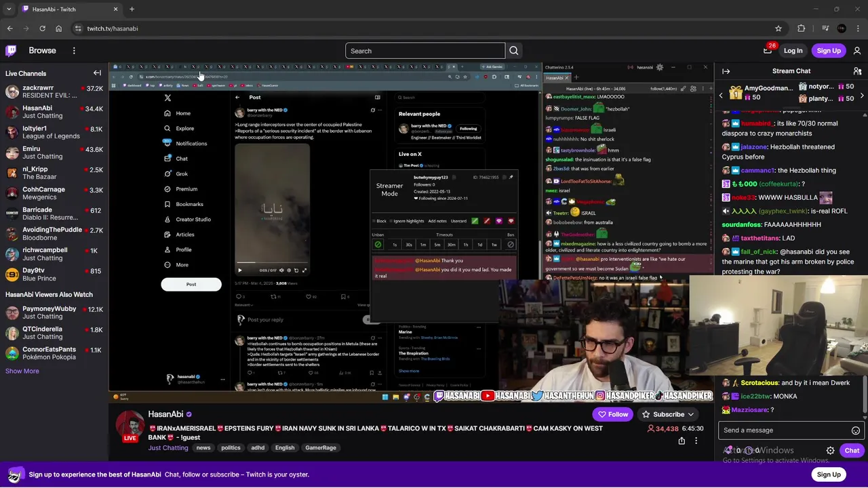Open loltyler1 League of Legends channel
This screenshot has height=488, width=868.
click(x=54, y=132)
